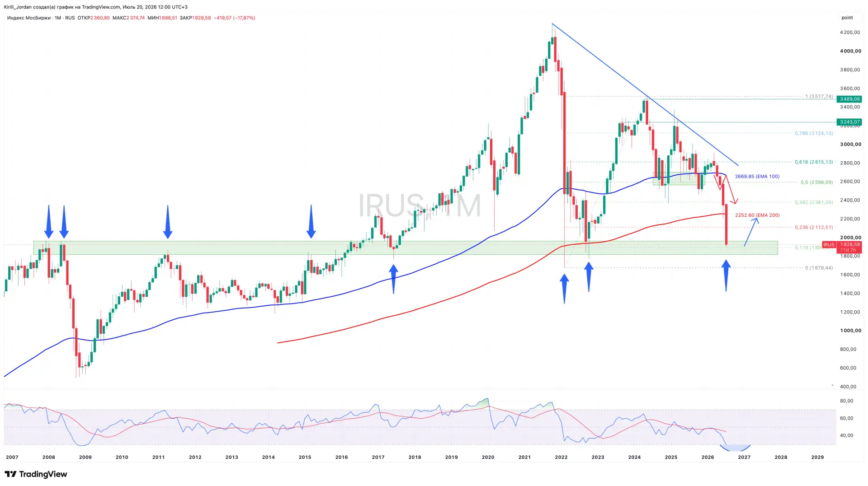Select the EMA 200 label 2252.60
Image resolution: width=868 pixels, height=486 pixels.
(x=757, y=215)
